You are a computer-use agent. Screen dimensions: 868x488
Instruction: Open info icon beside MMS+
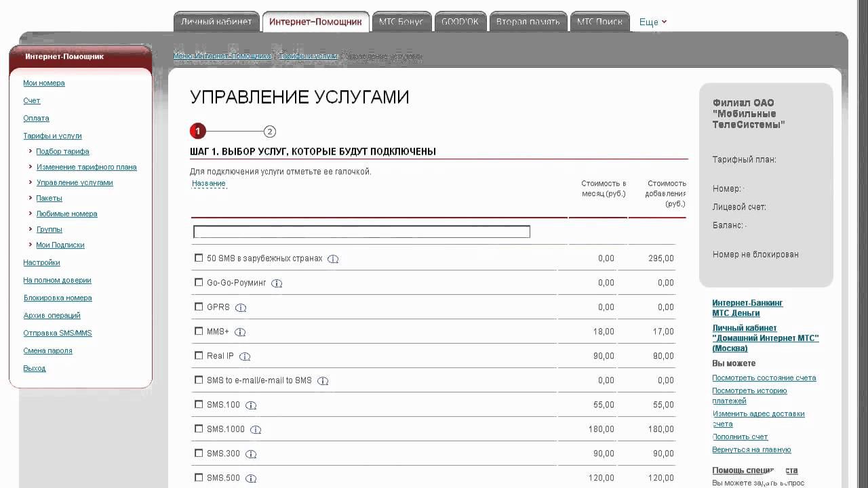click(240, 332)
